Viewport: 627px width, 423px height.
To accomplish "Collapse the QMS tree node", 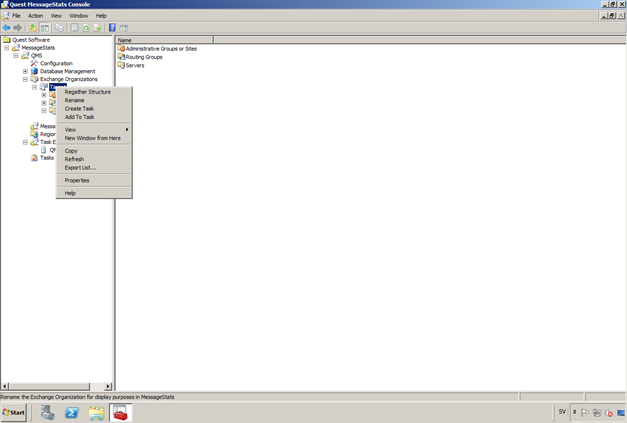I will (16, 56).
